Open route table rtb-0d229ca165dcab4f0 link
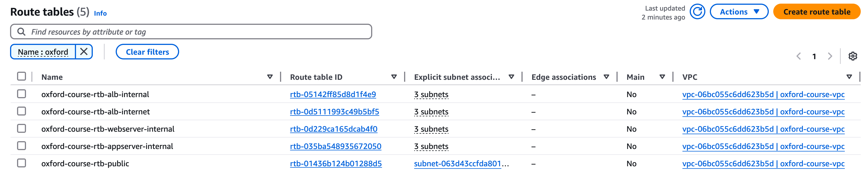Viewport: 868px width, 178px height. pyautogui.click(x=334, y=129)
